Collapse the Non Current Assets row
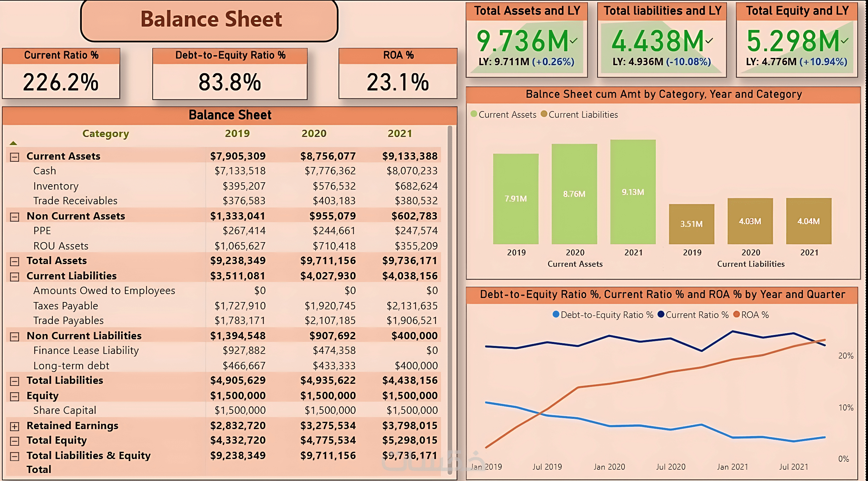Image resolution: width=868 pixels, height=481 pixels. point(14,217)
